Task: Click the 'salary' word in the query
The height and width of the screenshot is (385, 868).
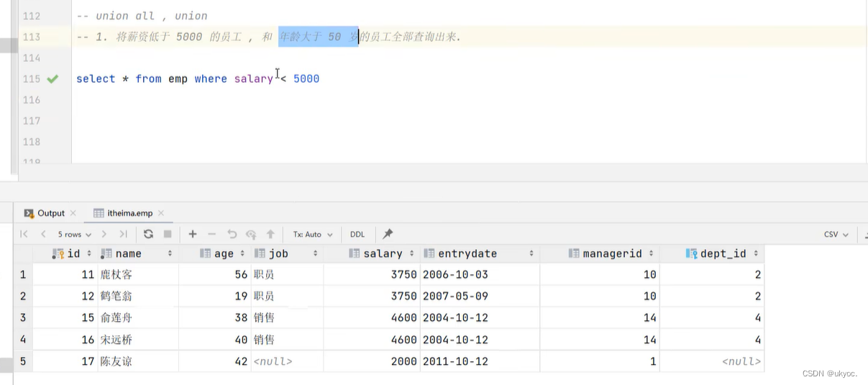Action: [253, 78]
